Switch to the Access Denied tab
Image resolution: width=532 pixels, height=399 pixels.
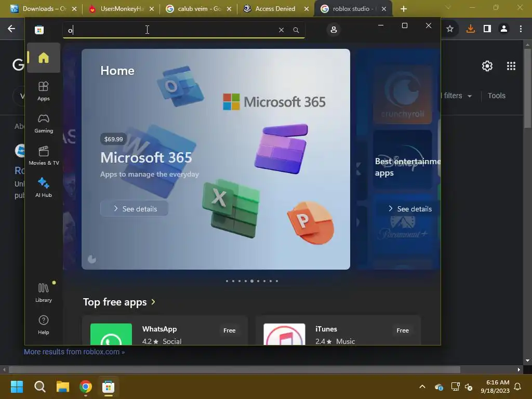click(276, 9)
